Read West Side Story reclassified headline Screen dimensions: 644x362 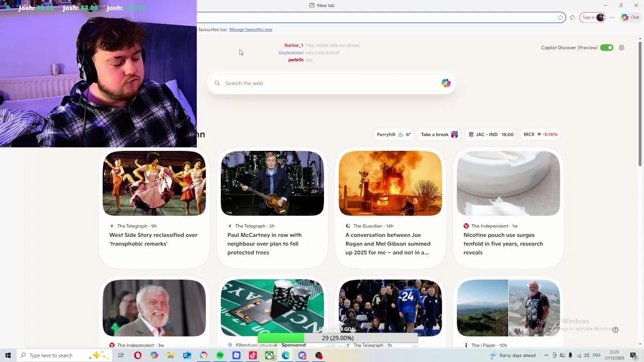coord(153,239)
